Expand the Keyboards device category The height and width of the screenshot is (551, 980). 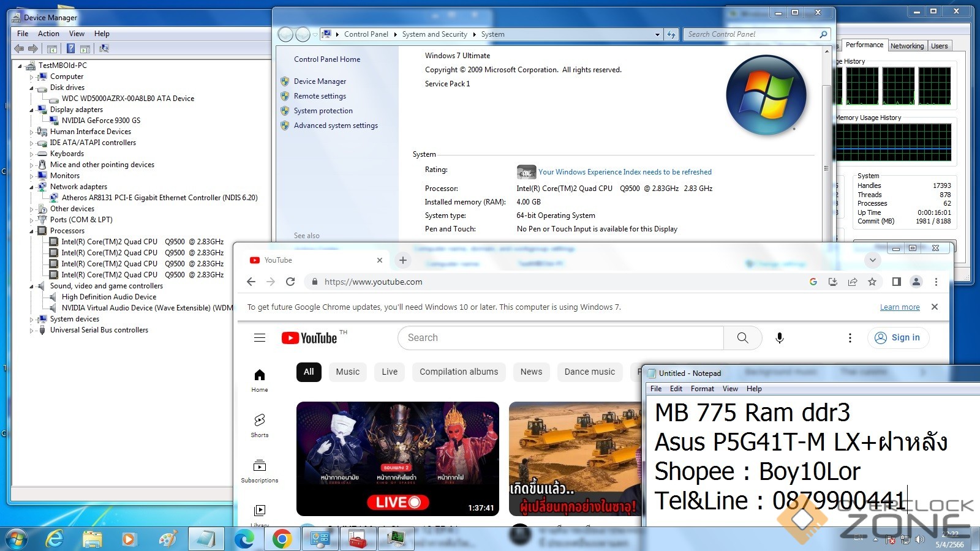pyautogui.click(x=31, y=154)
